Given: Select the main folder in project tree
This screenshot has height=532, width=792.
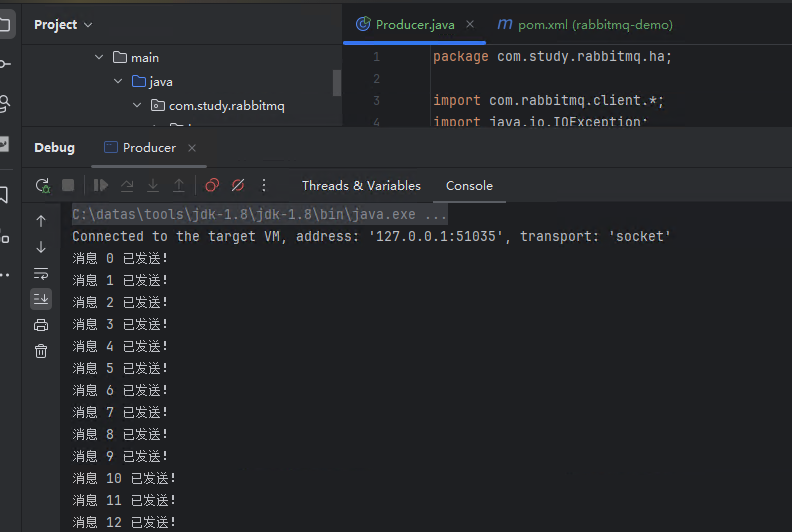Looking at the screenshot, I should tap(136, 58).
